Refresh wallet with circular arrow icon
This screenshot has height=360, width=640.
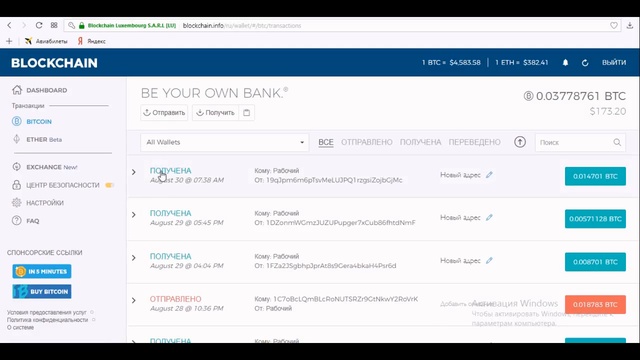click(585, 63)
